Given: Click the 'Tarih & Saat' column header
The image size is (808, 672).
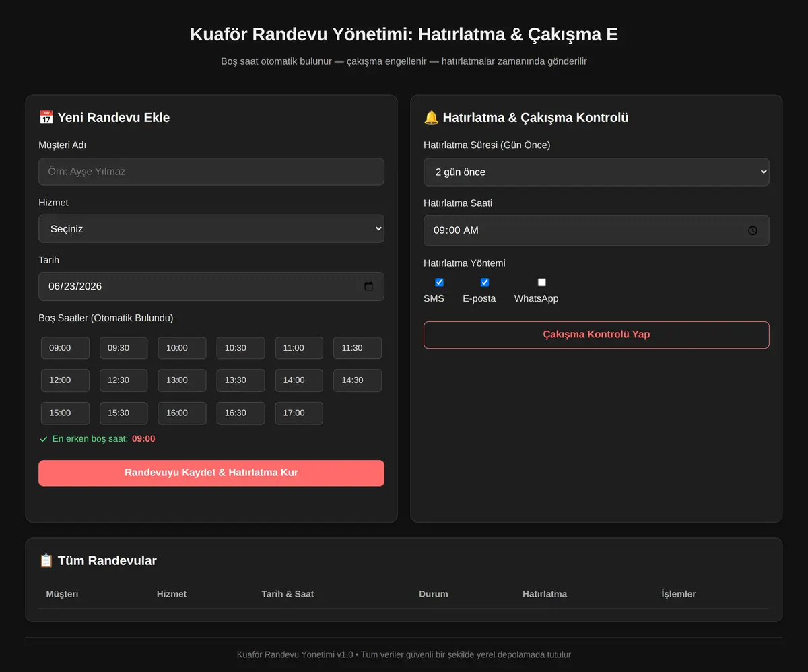Looking at the screenshot, I should [288, 594].
